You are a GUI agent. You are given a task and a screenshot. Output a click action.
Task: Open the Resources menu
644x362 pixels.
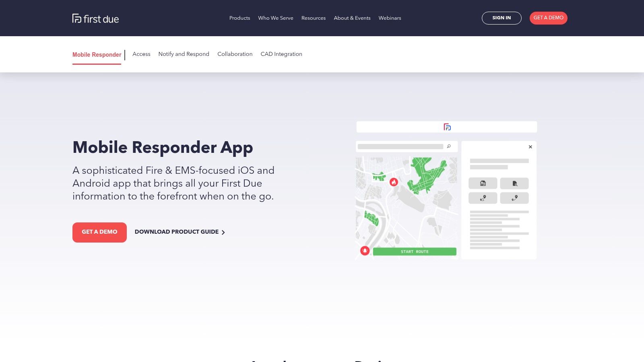[314, 18]
